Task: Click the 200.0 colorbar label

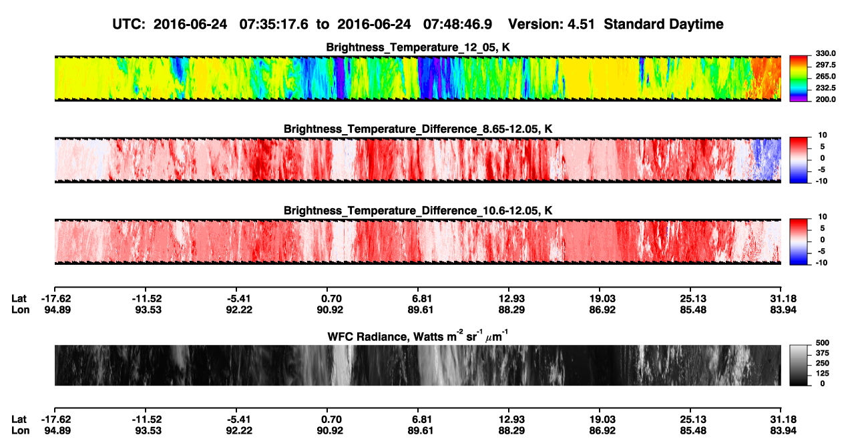Action: (825, 99)
